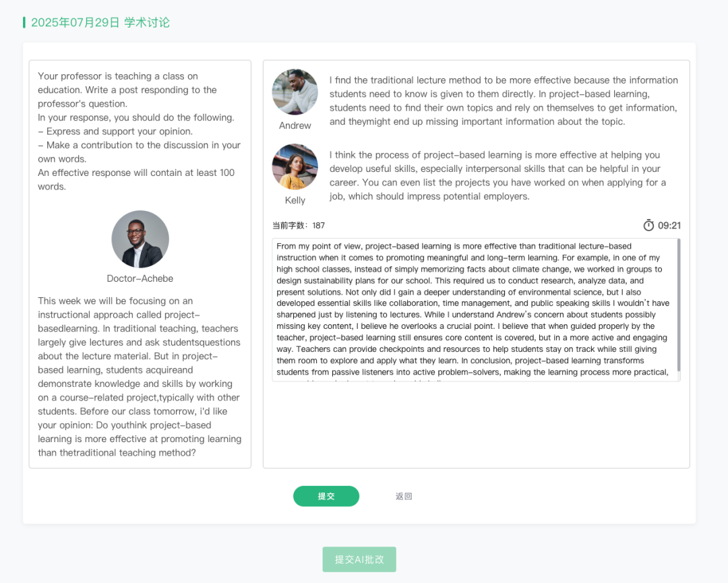Click Doctor-Achebe's profile photo
This screenshot has width=728, height=583.
(140, 239)
